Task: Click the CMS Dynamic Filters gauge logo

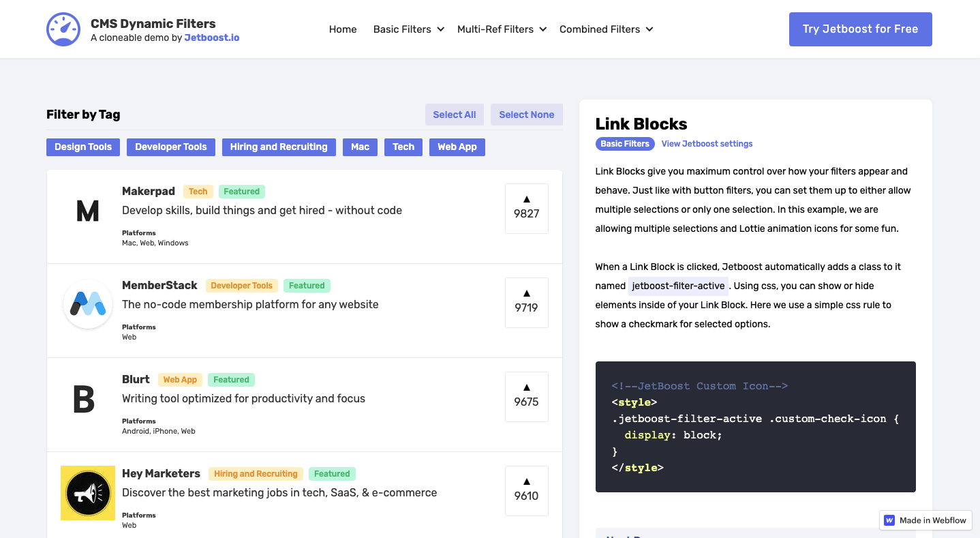Action: (63, 29)
